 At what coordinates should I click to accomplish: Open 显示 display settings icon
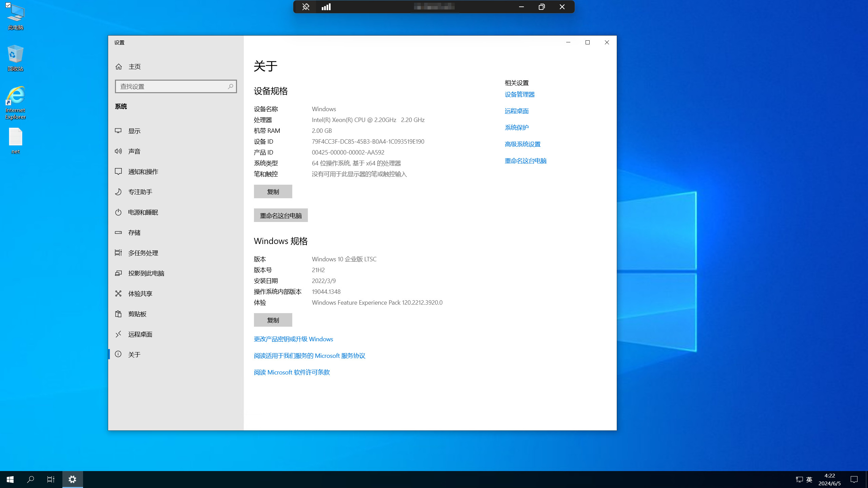pos(118,131)
